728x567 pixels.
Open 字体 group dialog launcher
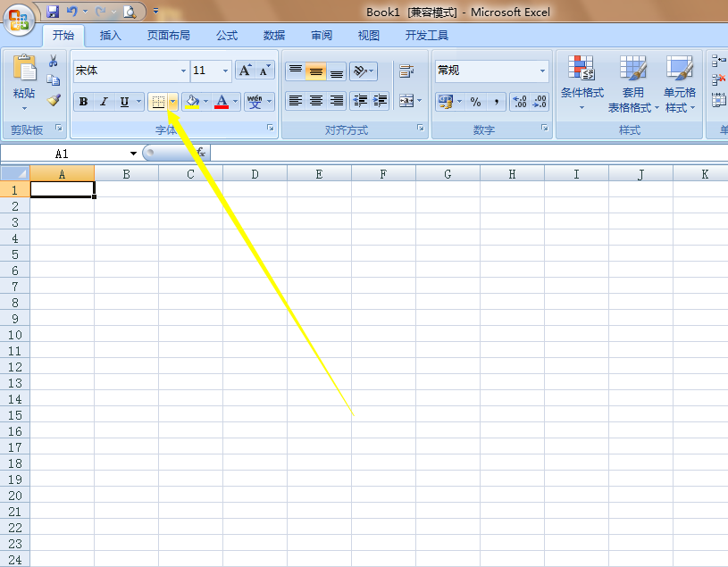click(x=271, y=128)
